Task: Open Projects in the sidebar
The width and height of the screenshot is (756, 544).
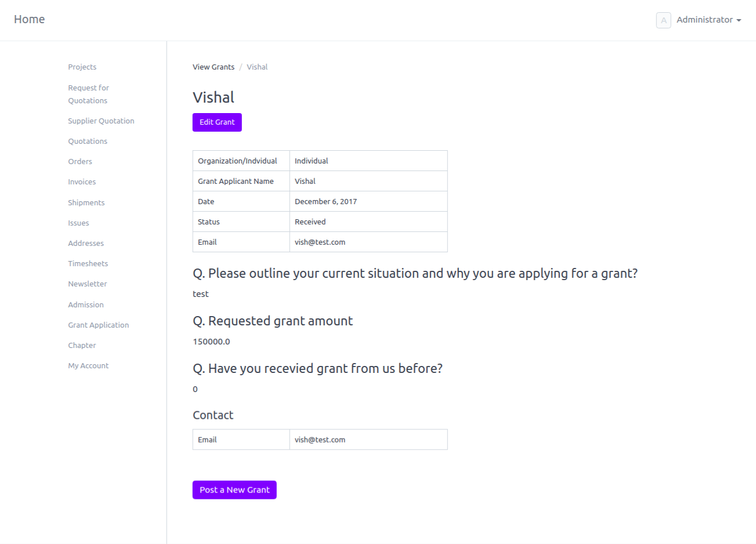Action: coord(82,67)
